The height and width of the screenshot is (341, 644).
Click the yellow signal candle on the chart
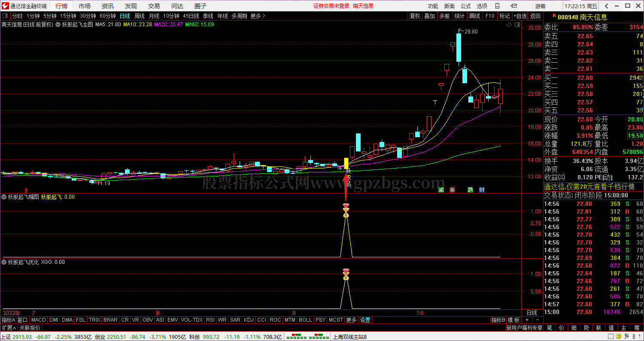pos(346,163)
